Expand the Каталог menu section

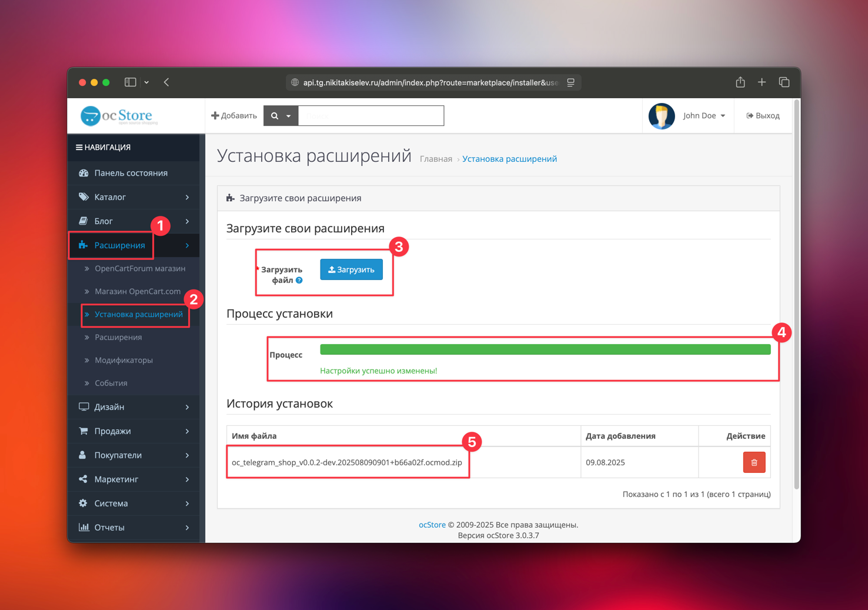133,197
